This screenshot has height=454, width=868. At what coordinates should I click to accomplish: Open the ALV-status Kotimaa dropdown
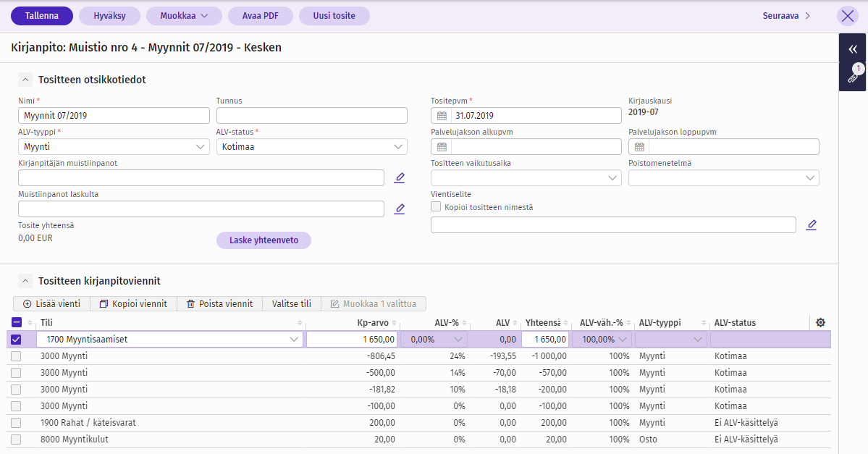tap(312, 147)
